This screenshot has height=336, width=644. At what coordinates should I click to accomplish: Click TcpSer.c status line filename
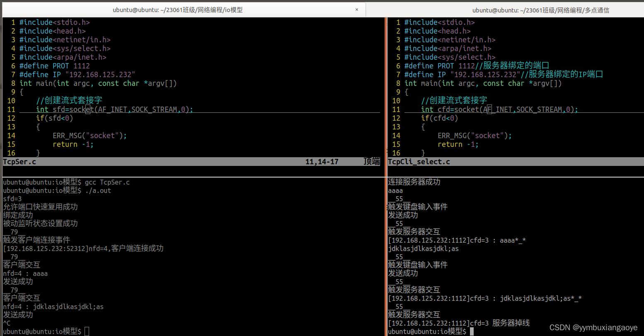point(19,162)
